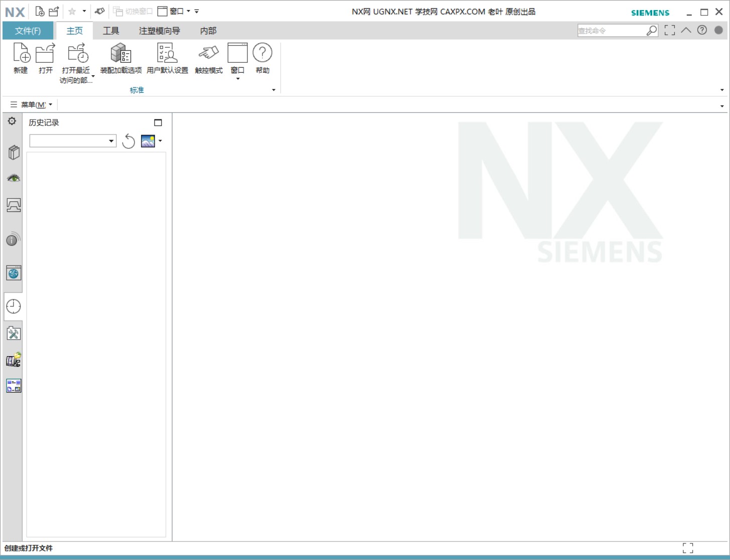Open the 打开最近访问的部 recent parts button
The width and height of the screenshot is (730, 560).
(76, 62)
